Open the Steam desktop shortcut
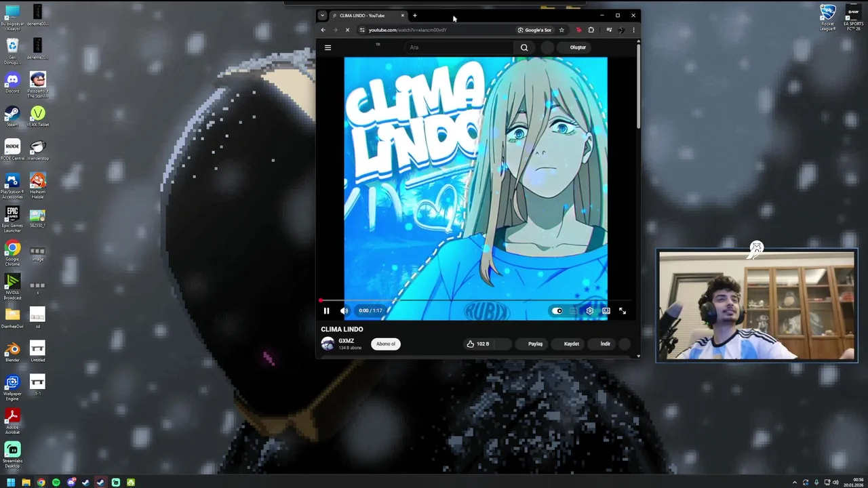The height and width of the screenshot is (488, 868). (12, 117)
